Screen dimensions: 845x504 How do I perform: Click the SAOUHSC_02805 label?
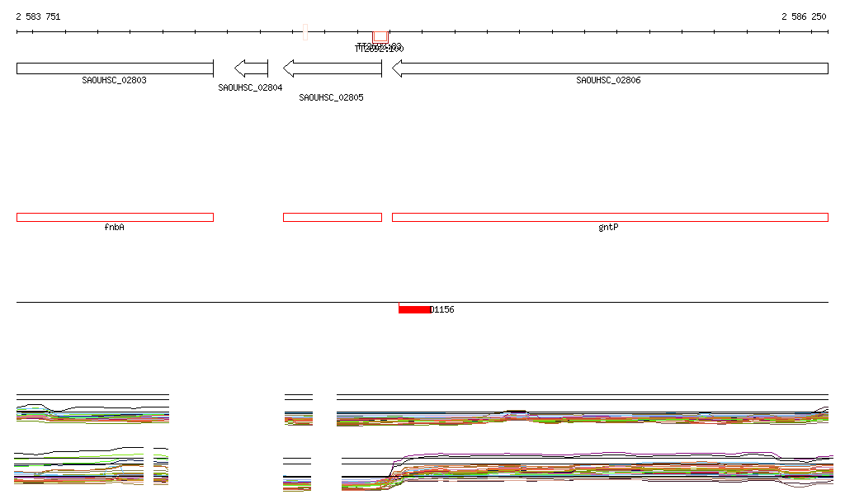[x=331, y=97]
